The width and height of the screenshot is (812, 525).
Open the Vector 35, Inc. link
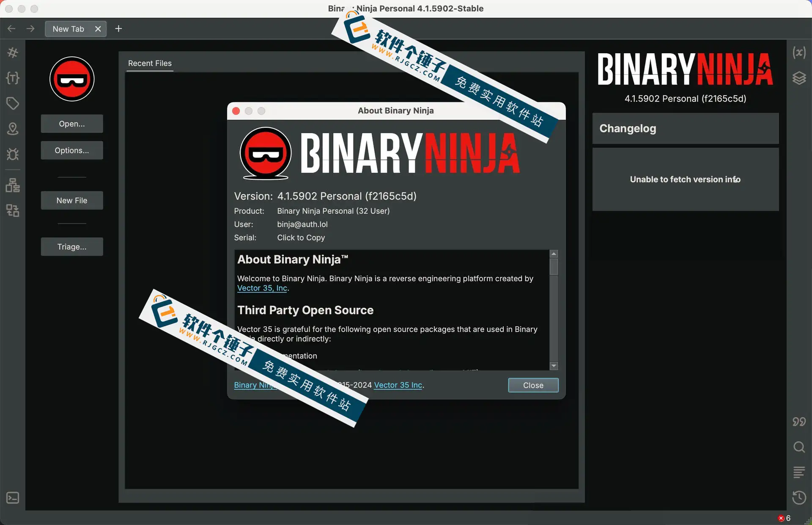point(262,288)
